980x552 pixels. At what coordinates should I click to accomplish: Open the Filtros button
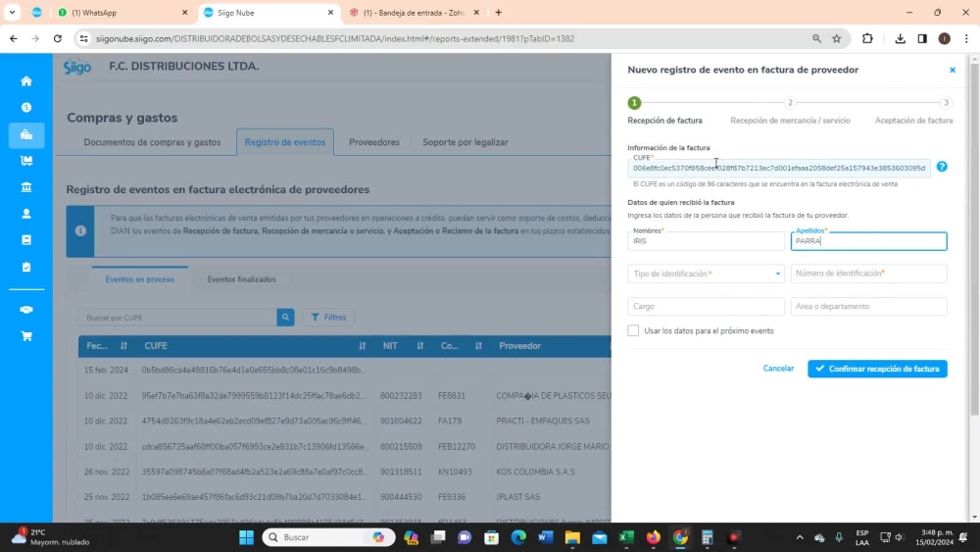tap(328, 318)
